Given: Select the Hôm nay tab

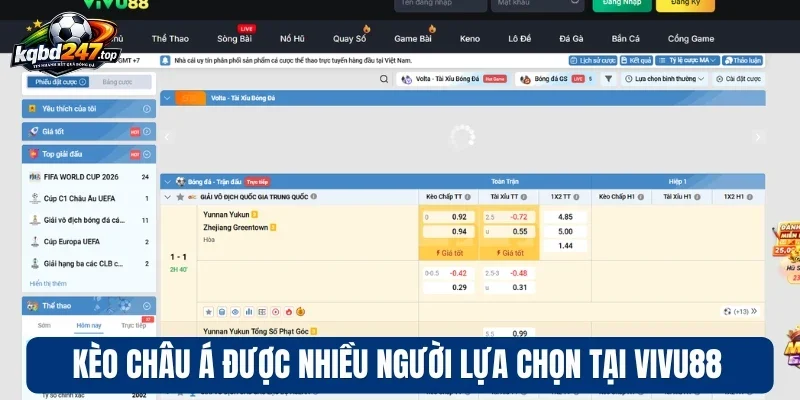Looking at the screenshot, I should pyautogui.click(x=89, y=326).
